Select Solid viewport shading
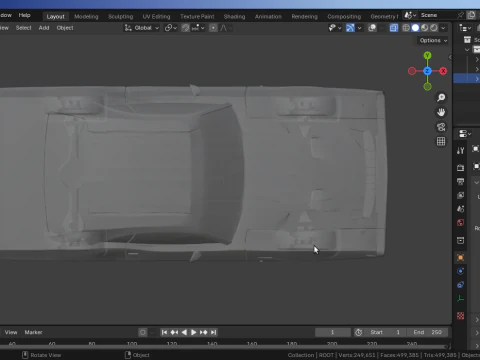The height and width of the screenshot is (360, 480). pos(415,28)
